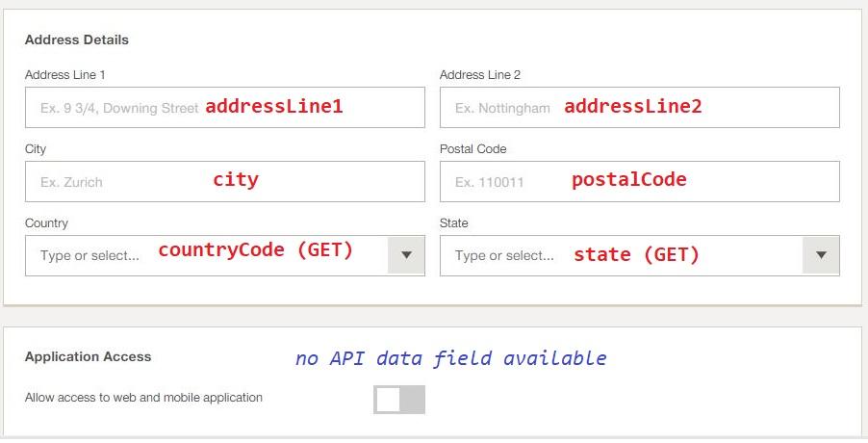Click 'Allow access to web and mobile application' text

tap(143, 398)
